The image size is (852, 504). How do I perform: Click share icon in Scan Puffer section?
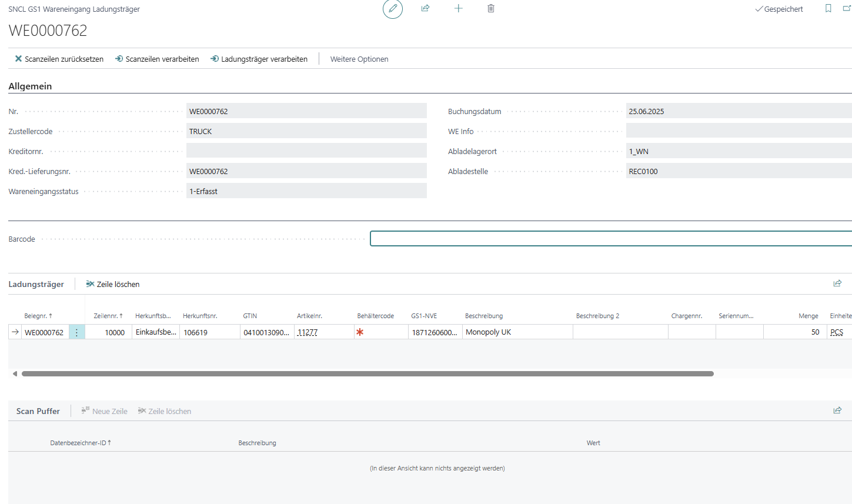(x=837, y=410)
